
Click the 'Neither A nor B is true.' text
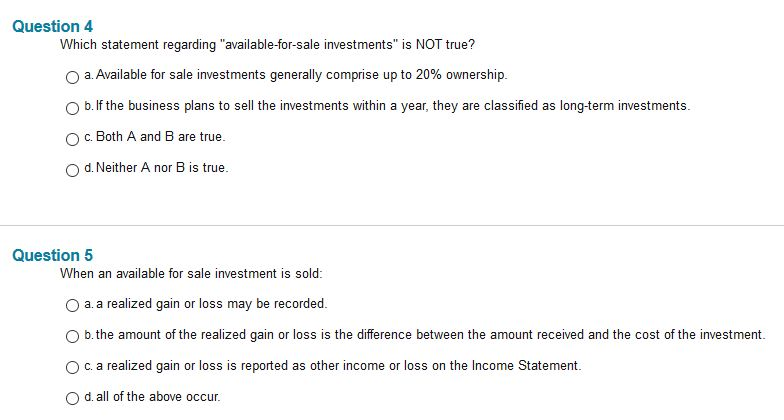(x=162, y=168)
